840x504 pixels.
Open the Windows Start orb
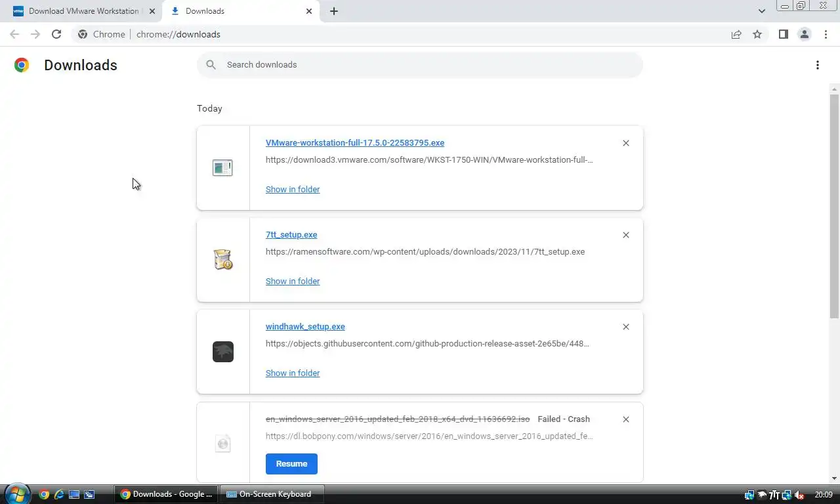18,494
